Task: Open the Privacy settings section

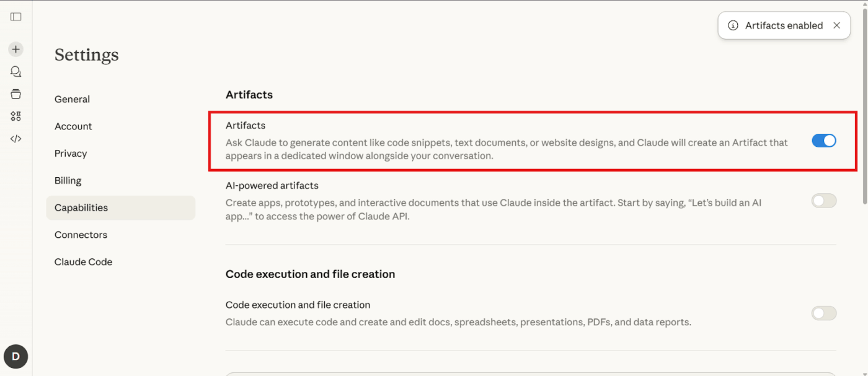Action: 71,154
